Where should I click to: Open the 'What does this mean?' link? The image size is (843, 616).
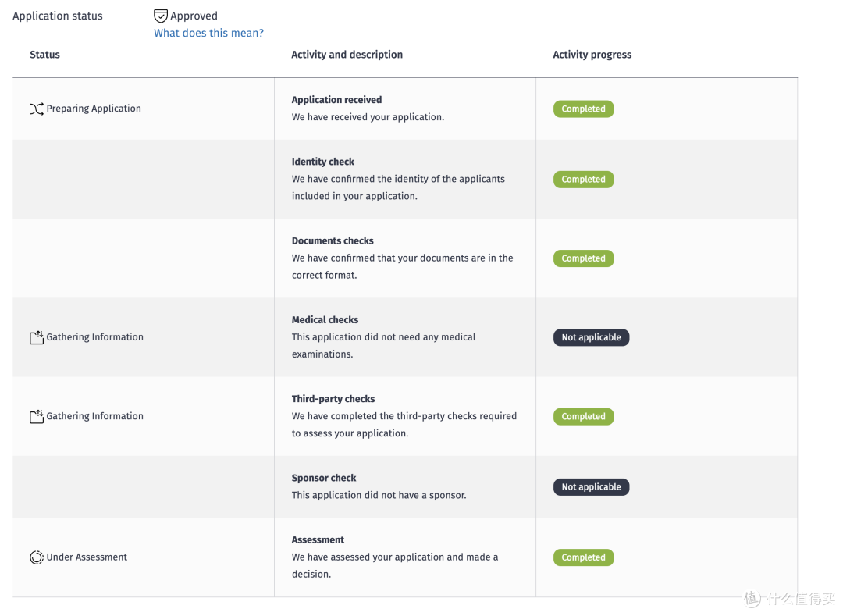click(208, 33)
